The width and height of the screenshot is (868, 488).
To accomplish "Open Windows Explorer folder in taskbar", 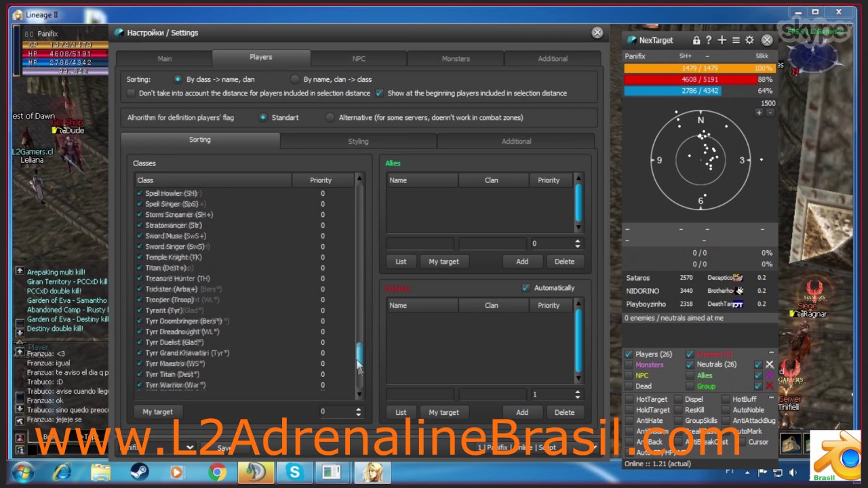I will [100, 472].
